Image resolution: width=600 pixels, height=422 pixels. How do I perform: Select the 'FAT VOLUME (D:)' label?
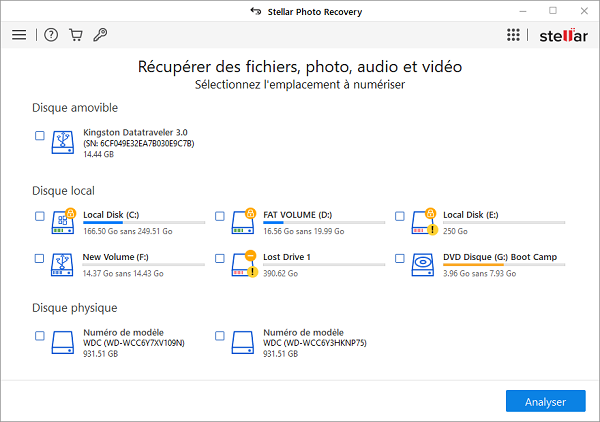point(297,215)
